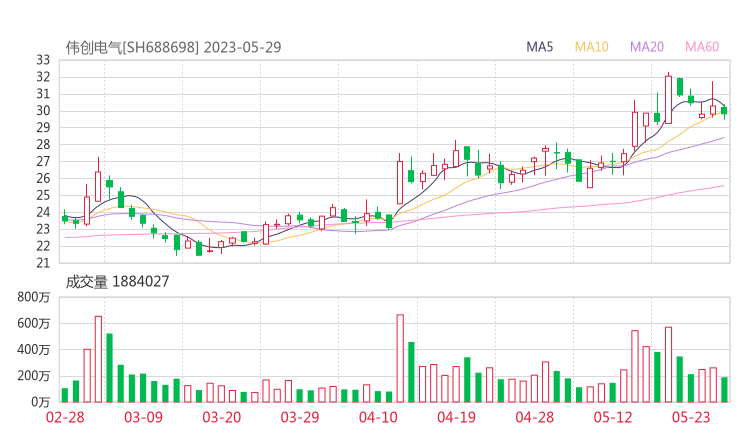Screen dimensions: 740x440
Task: Click the 03-29 date axis label
Action: [x=300, y=417]
